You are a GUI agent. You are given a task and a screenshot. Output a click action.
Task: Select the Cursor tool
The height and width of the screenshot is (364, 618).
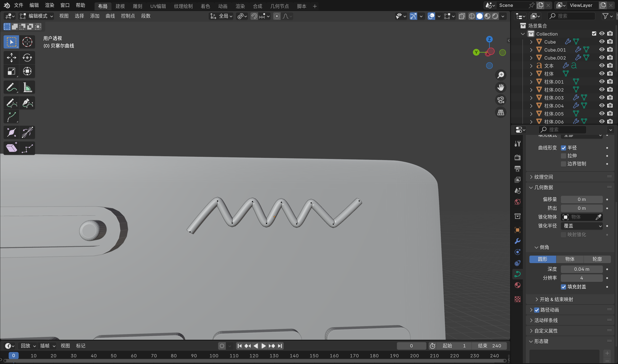[x=27, y=42]
